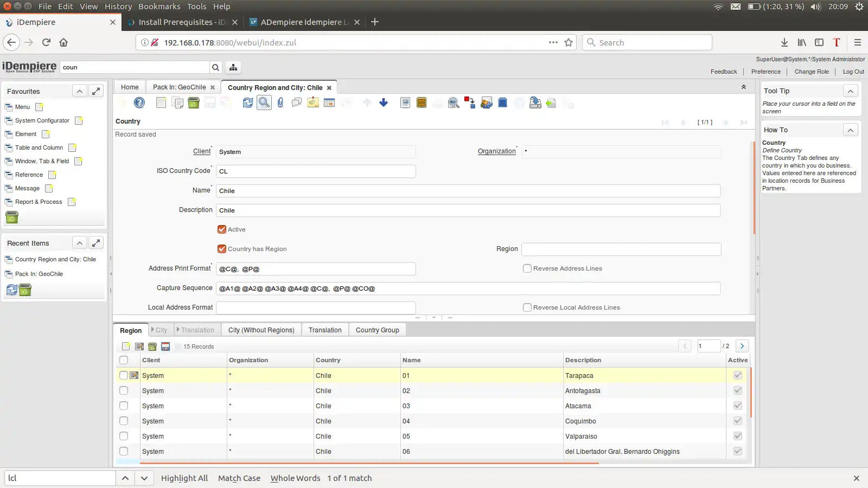Click the Product Info blue icon
Screen dimensions: 868x488
click(503, 102)
